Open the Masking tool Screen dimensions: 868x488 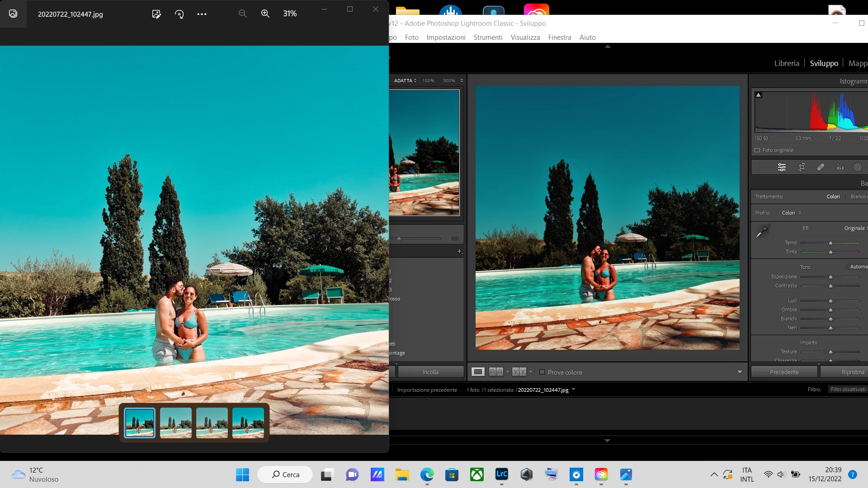[x=858, y=167]
